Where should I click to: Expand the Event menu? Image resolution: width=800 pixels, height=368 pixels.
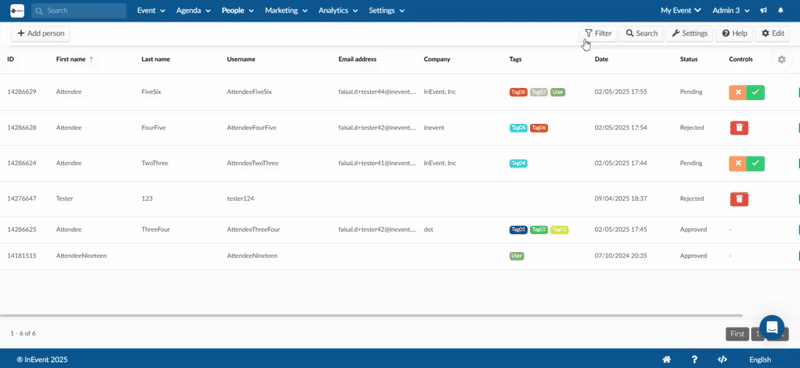151,10
